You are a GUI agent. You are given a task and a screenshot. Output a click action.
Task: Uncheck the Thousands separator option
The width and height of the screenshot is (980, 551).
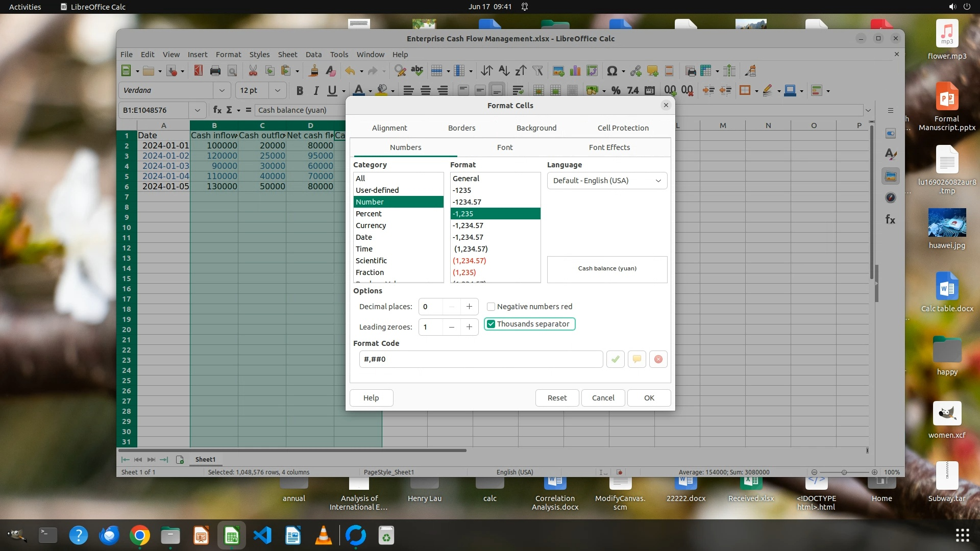(x=491, y=324)
